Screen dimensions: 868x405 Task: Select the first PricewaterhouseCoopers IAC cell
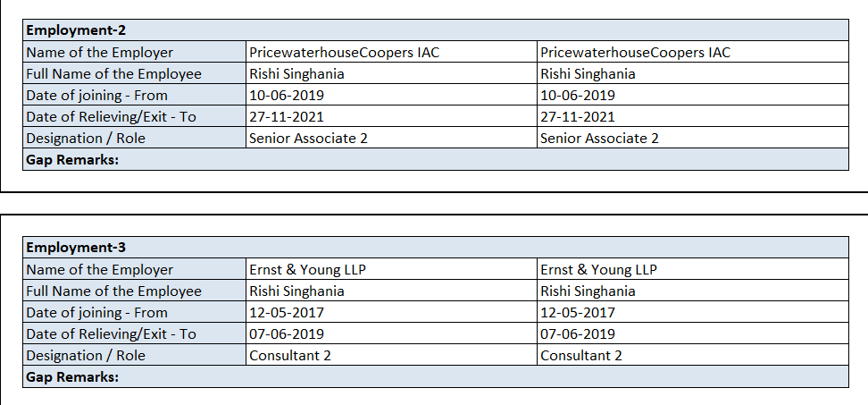click(344, 52)
